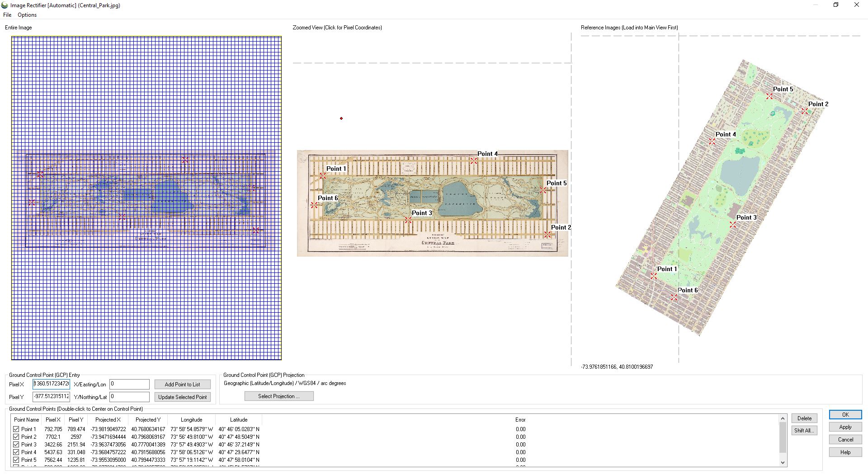This screenshot has height=474, width=868.
Task: Focus the X/Easting/Lon input field
Action: [x=129, y=385]
